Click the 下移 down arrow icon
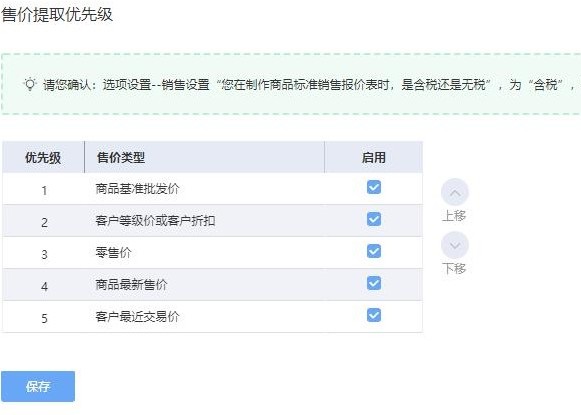The image size is (581, 415). pos(455,245)
